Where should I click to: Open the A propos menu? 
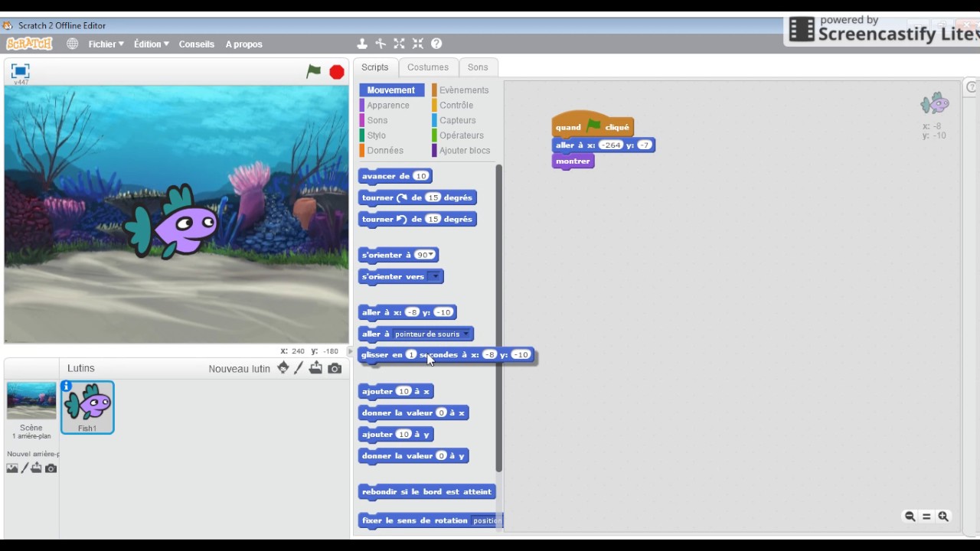(x=244, y=44)
